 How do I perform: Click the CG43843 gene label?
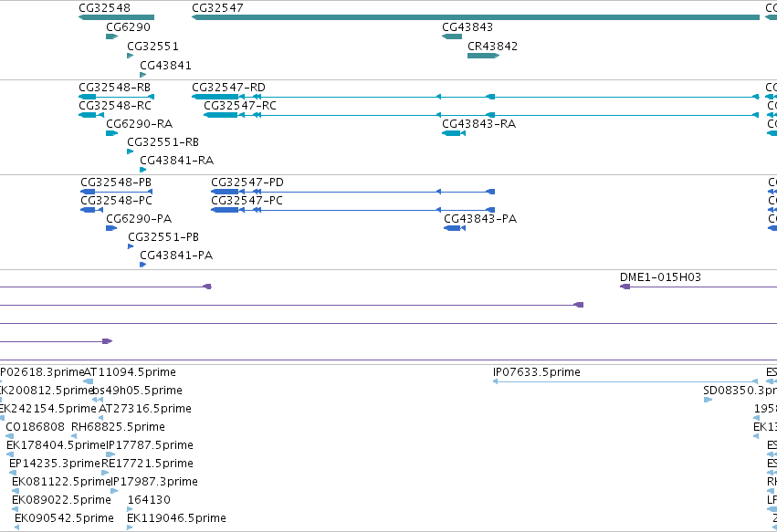[467, 27]
